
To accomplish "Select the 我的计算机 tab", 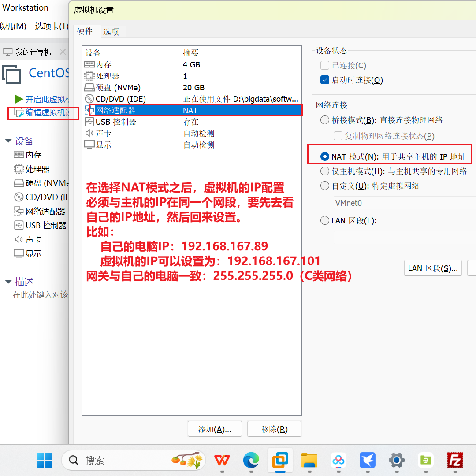I will [33, 52].
